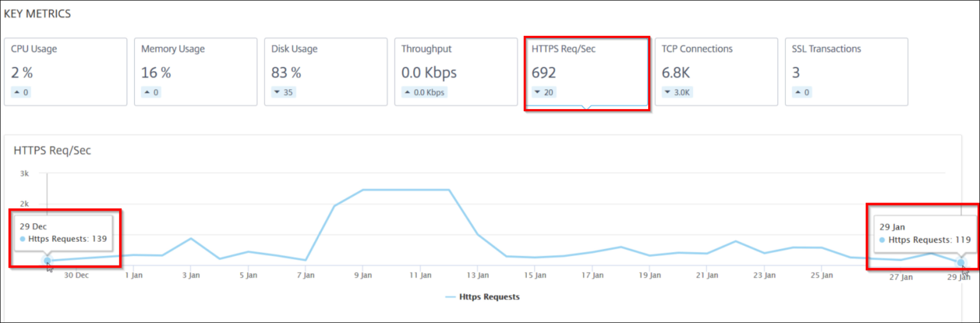Open the SSL Transactions metric card
This screenshot has width=980, height=323.
coord(846,72)
